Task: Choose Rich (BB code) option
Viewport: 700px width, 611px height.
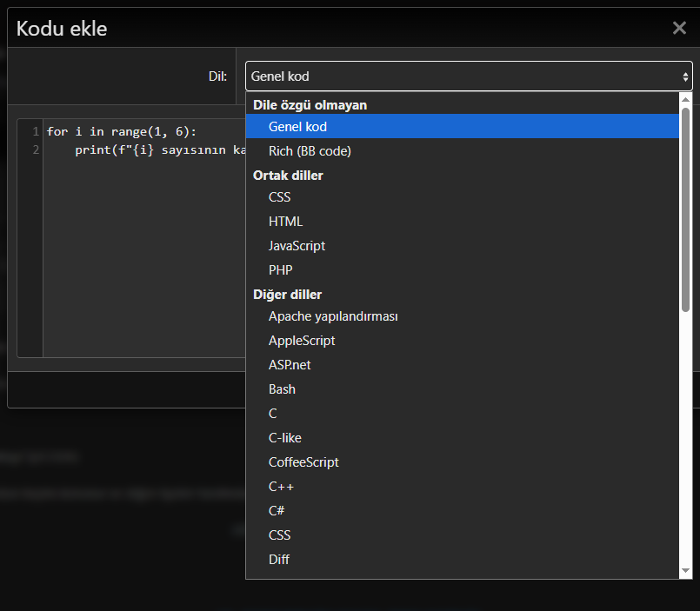Action: coord(462,151)
